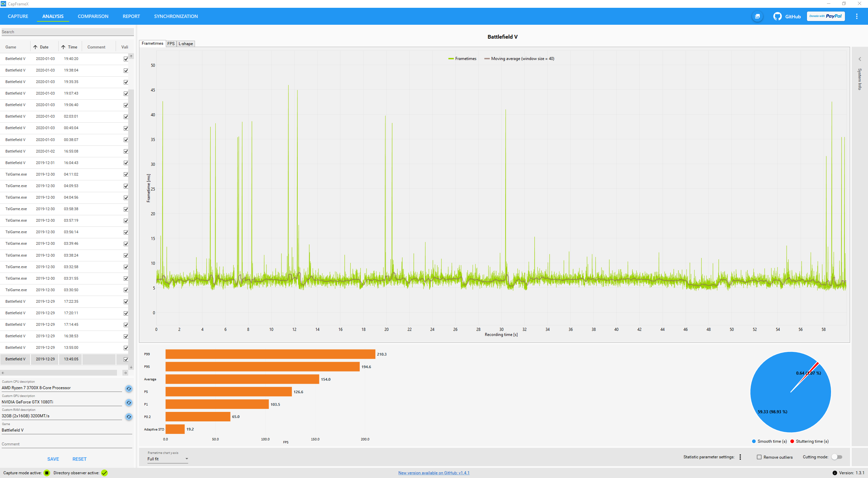
Task: Switch to the COMPARISON tab
Action: (x=93, y=16)
